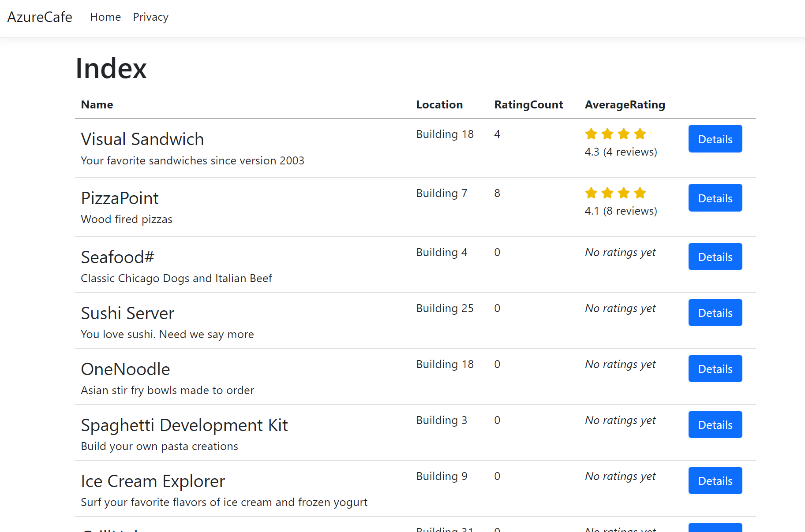Click the third star in Visual Sandwich's rating
Screen dimensions: 805x532
624,134
